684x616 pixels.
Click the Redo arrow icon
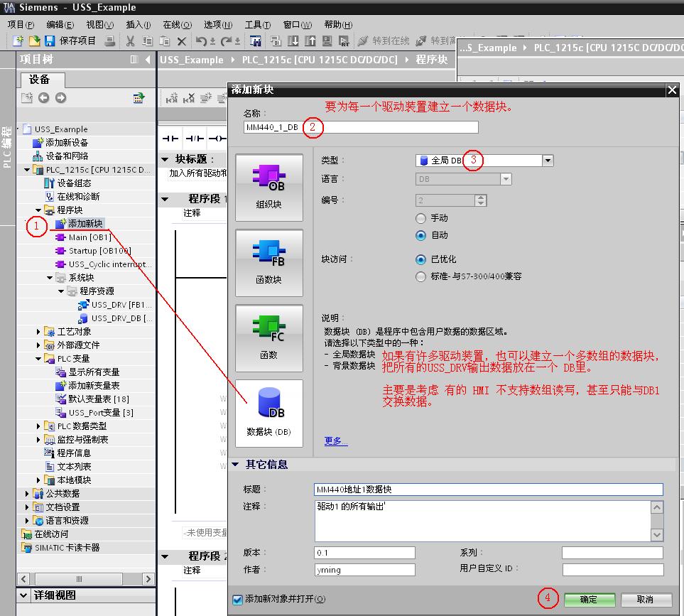click(226, 41)
